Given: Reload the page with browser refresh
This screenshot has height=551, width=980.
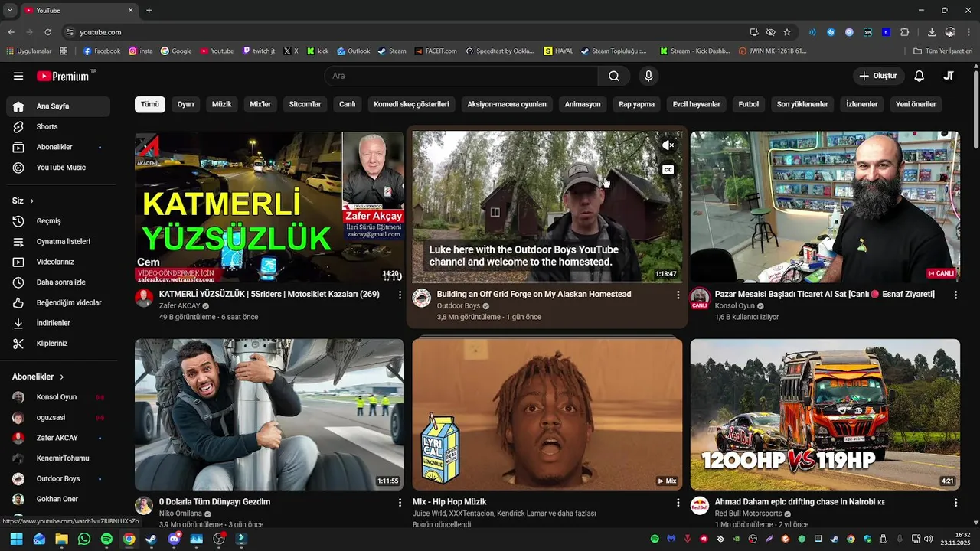Looking at the screenshot, I should pos(47,32).
